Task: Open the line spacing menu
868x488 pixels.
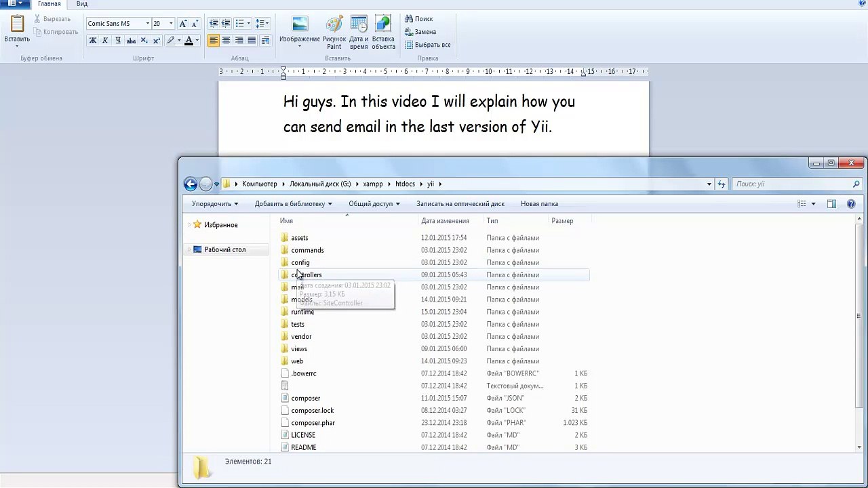Action: [x=262, y=24]
